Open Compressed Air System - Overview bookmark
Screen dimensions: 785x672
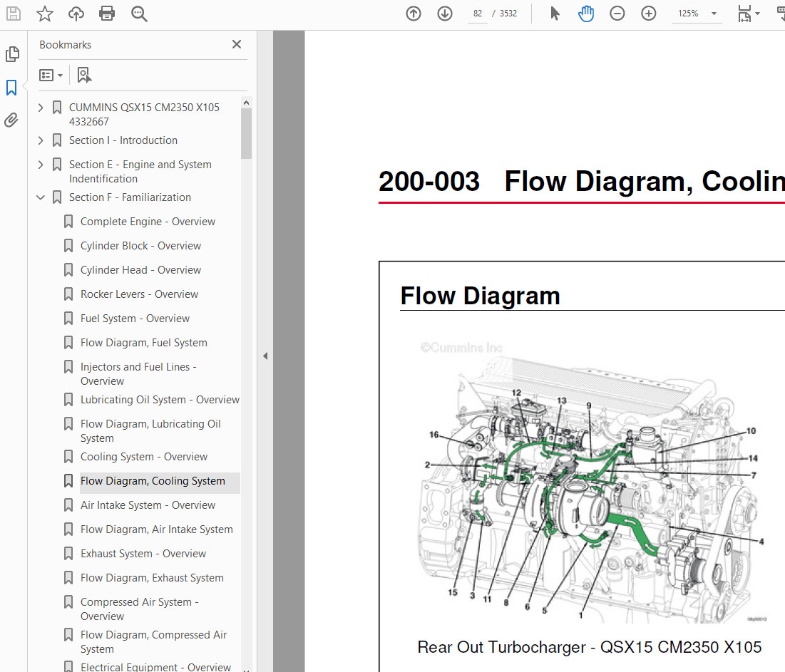click(140, 609)
